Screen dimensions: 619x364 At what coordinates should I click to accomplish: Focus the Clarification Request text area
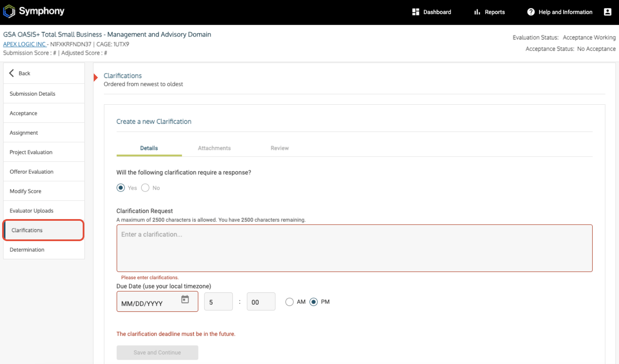tap(354, 248)
